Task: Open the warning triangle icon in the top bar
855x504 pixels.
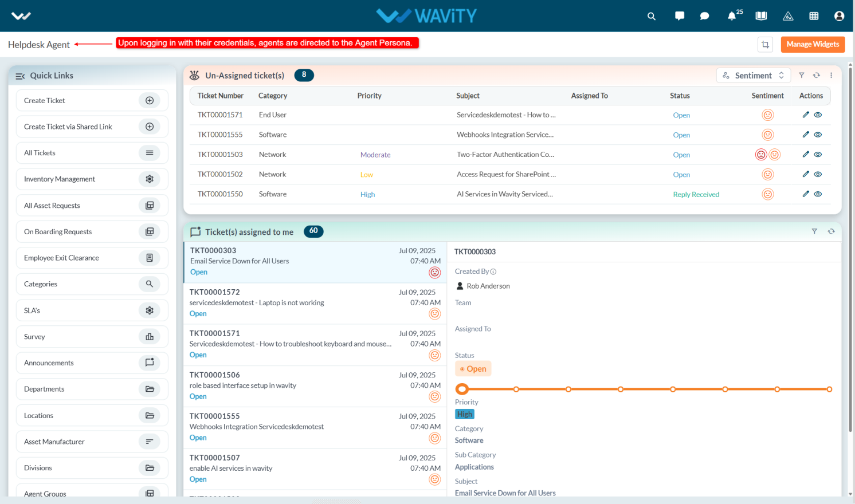Action: 788,16
